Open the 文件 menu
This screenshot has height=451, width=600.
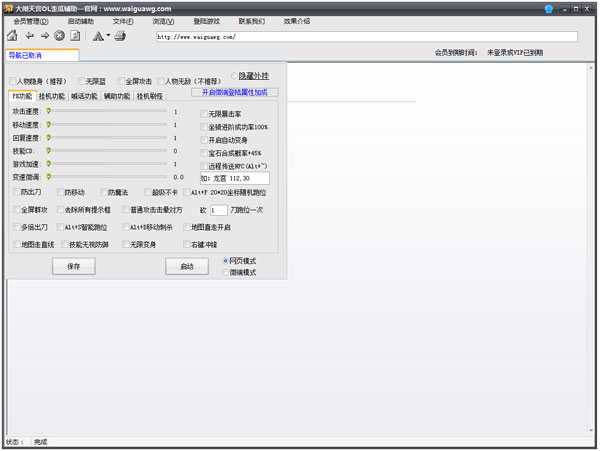(x=123, y=20)
